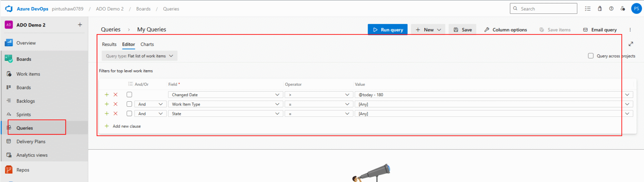
Task: Check the State row checkbox
Action: pos(129,113)
